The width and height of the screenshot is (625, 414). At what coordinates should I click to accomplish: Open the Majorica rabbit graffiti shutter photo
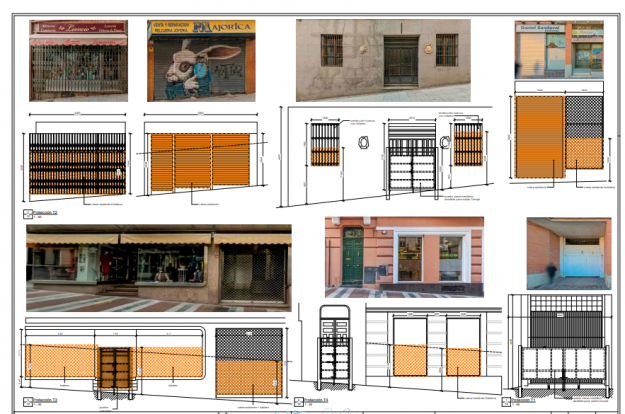tap(201, 60)
